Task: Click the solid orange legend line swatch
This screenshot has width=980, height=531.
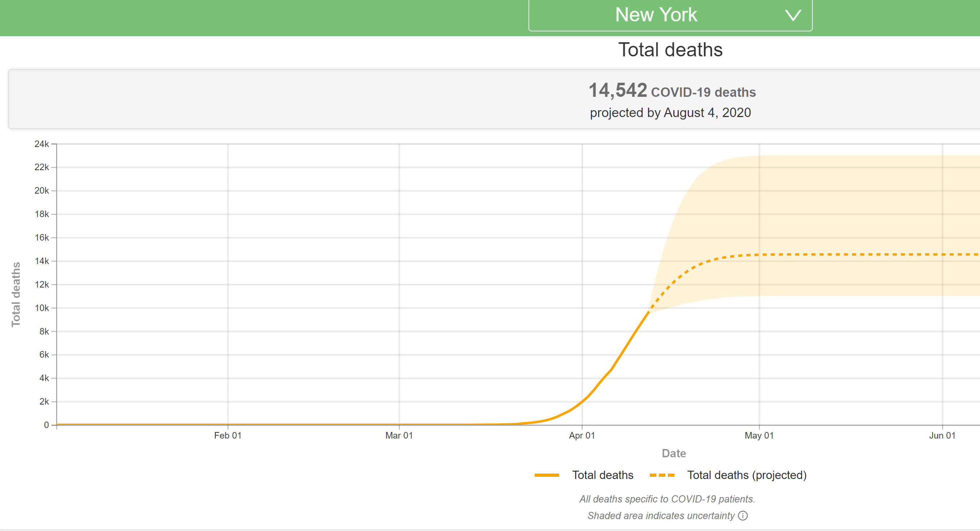Action: point(547,475)
